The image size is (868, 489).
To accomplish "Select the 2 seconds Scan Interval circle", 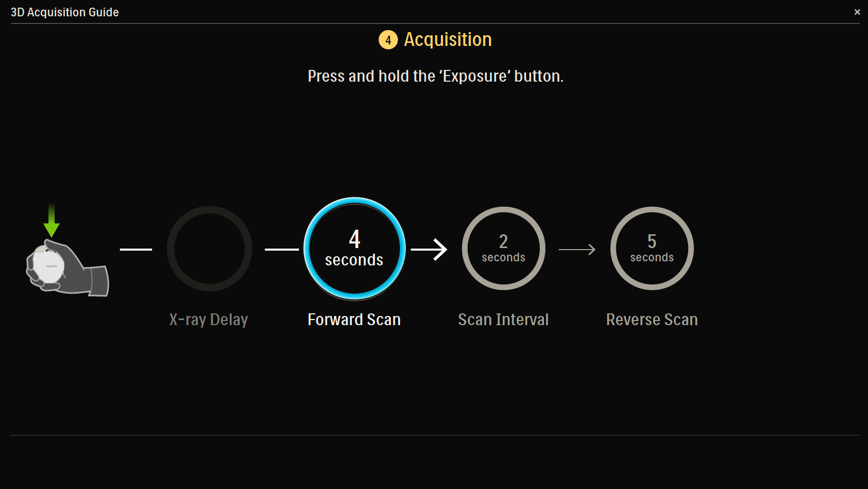I will pos(503,249).
